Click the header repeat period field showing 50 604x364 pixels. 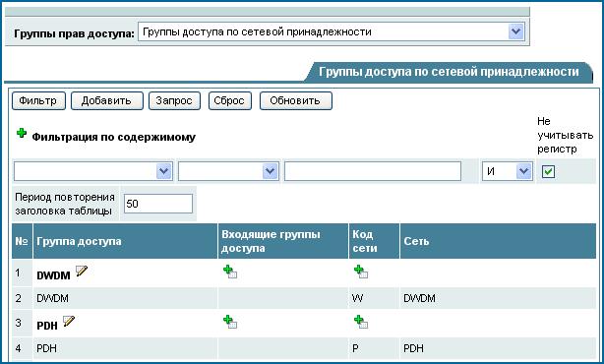coord(158,204)
